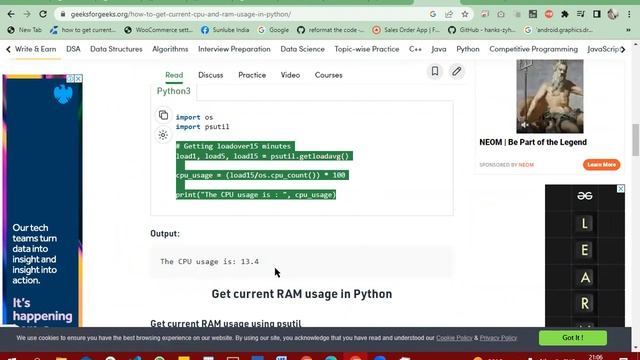Select the Python3 code tab
Viewport: 640px width, 360px height.
coord(174,91)
